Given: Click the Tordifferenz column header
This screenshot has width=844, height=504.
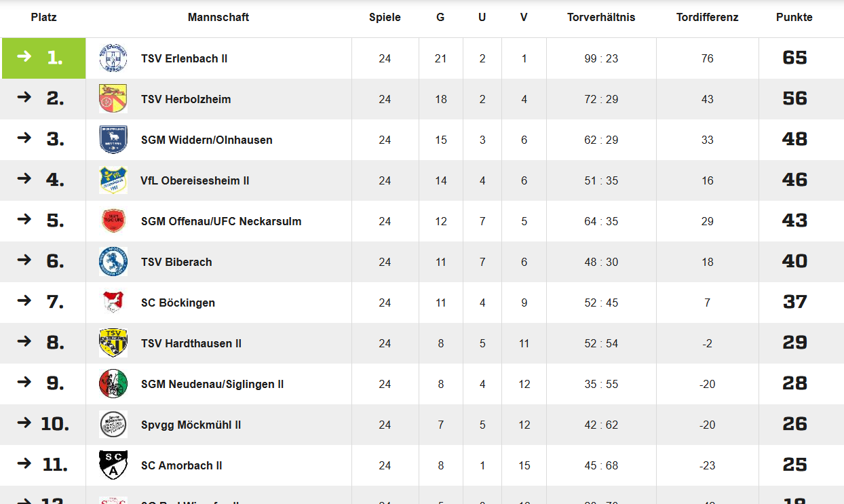Looking at the screenshot, I should [x=707, y=18].
